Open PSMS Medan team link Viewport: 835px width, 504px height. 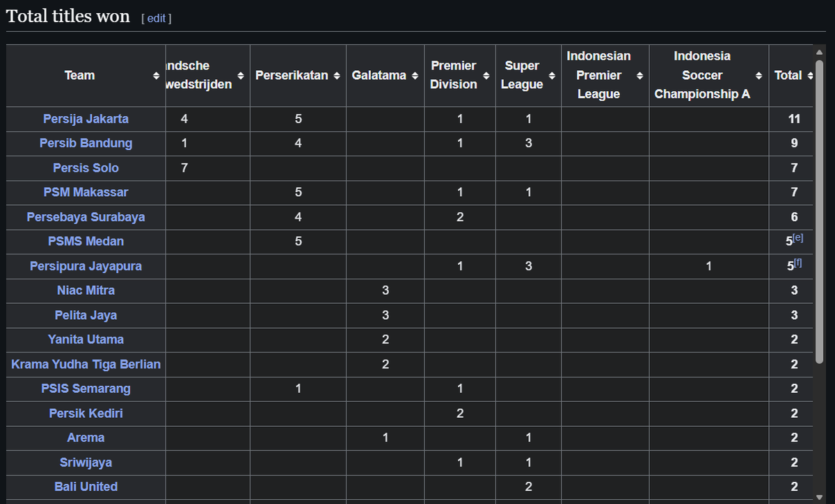coord(86,241)
